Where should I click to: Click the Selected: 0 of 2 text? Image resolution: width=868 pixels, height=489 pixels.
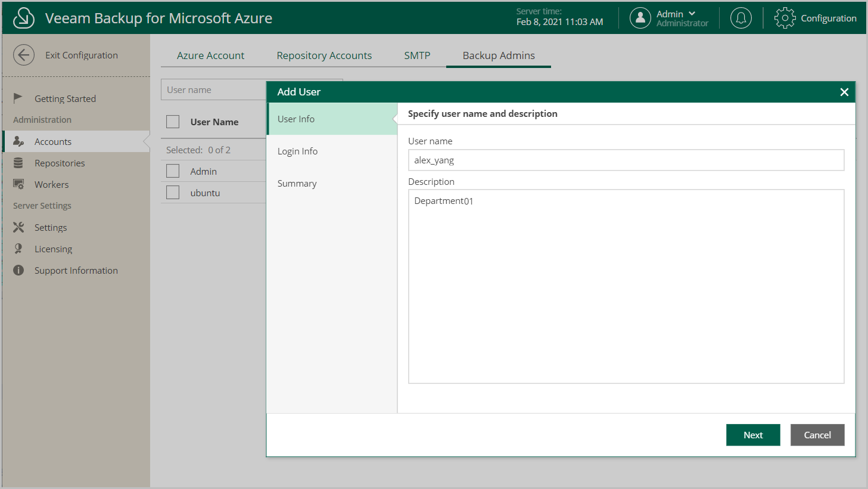point(198,150)
